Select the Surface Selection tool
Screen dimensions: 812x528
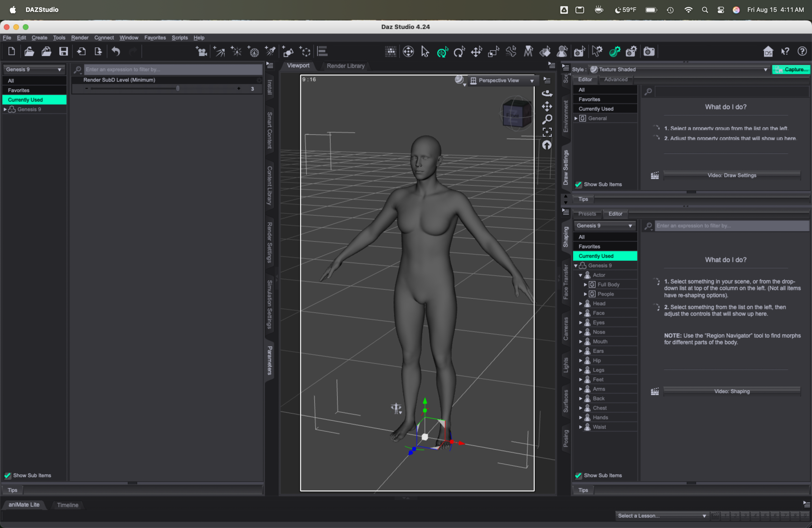[546, 52]
